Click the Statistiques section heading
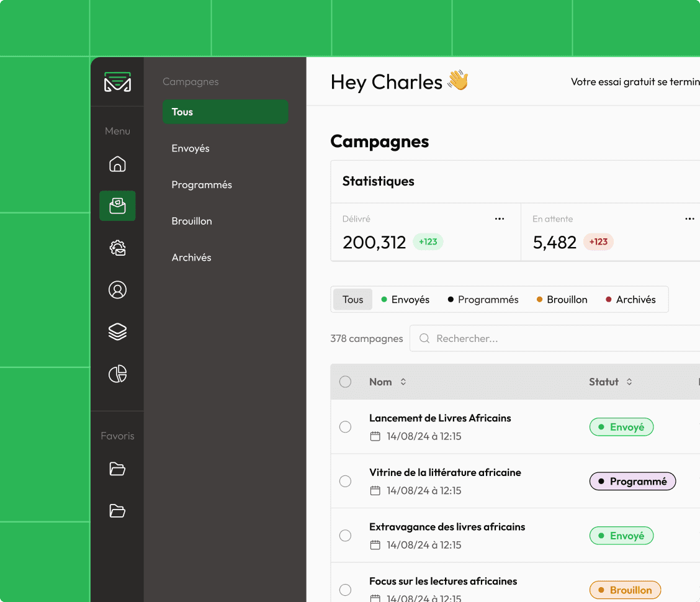The image size is (700, 602). point(378,181)
